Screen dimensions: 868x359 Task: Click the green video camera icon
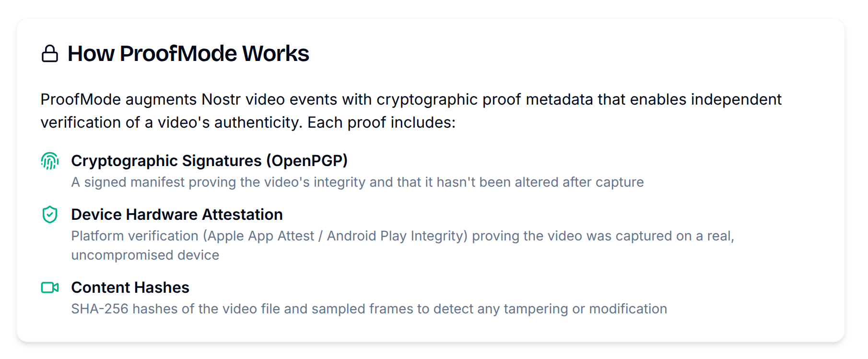coord(50,287)
